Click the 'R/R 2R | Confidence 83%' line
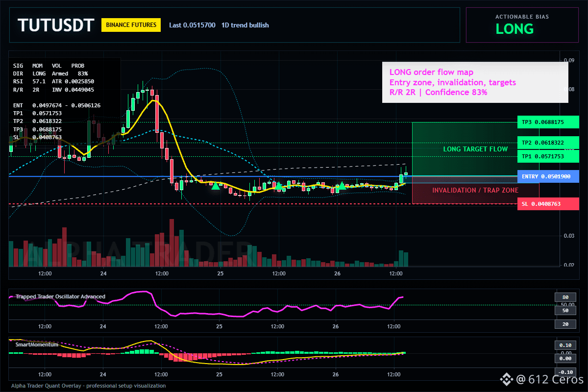Image resolution: width=588 pixels, height=392 pixels. coord(438,92)
